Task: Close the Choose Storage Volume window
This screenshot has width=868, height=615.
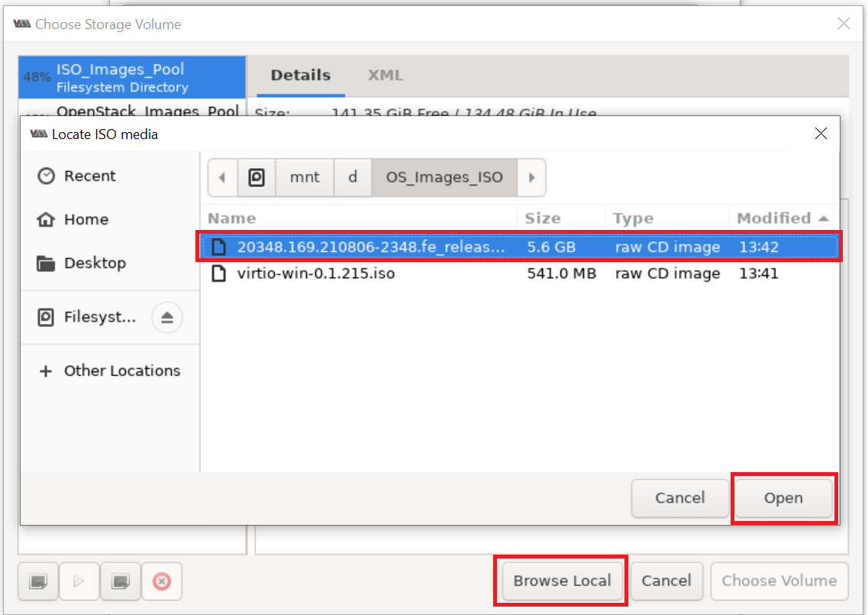Action: [844, 23]
